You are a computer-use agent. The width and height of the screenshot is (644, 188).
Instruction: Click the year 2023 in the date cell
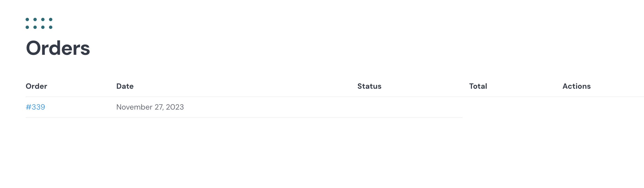coord(175,107)
